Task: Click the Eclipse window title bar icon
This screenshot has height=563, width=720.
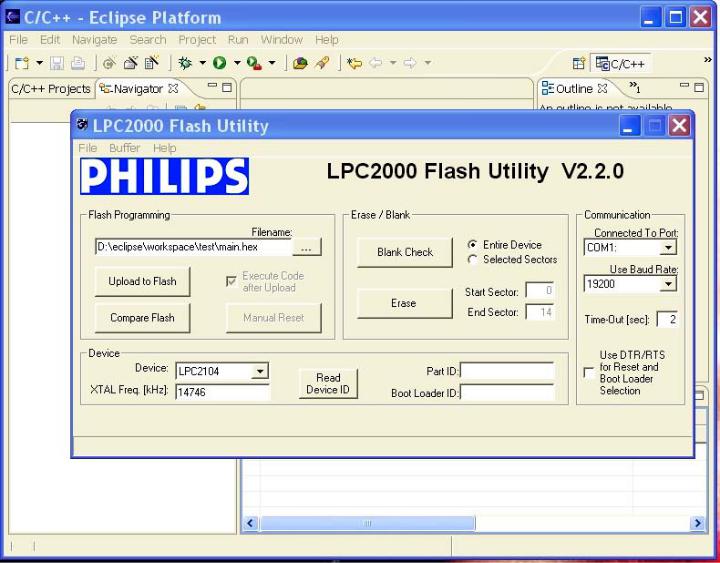Action: point(12,17)
